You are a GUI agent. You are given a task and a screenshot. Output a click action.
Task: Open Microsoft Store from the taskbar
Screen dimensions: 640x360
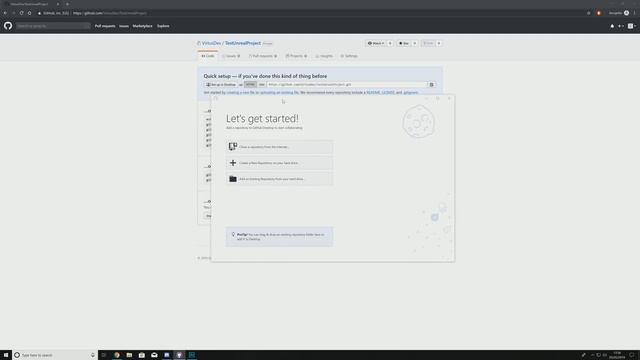point(142,355)
